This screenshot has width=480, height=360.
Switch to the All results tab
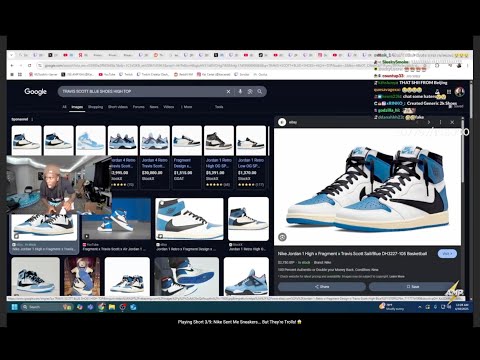pos(64,107)
